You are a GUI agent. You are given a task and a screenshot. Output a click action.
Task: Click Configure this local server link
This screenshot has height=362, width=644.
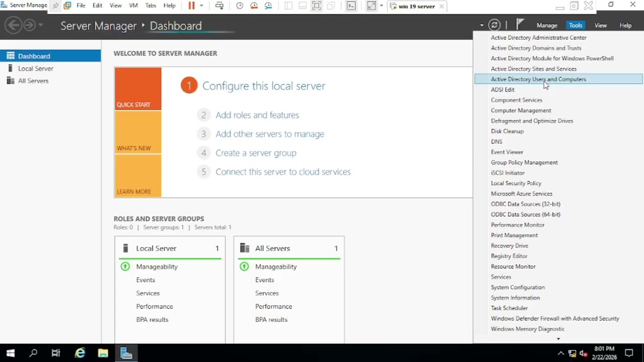coord(264,86)
